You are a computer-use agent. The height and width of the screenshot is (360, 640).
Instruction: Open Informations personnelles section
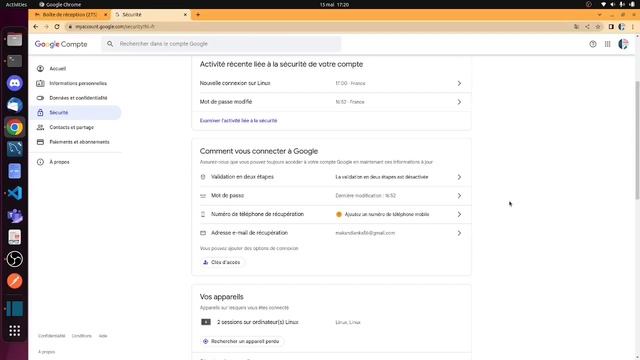[x=78, y=83]
